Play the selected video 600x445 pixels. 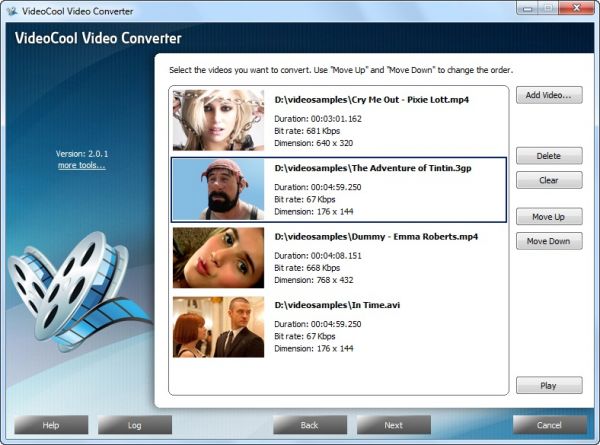click(549, 385)
